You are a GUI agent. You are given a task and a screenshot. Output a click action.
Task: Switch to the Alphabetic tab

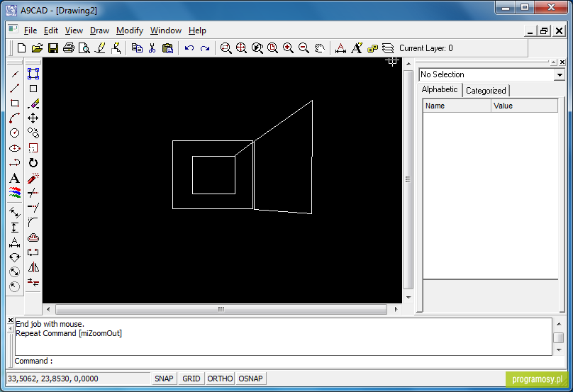[440, 89]
